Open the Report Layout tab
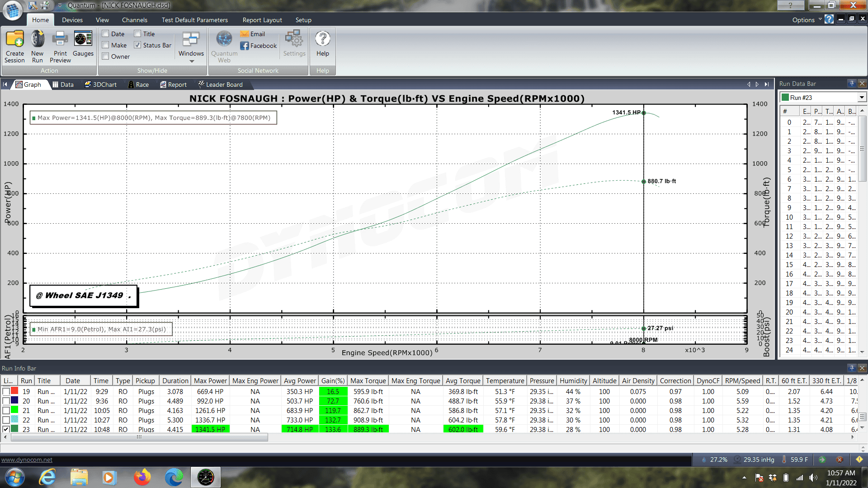Screen dimensions: 868x488 pyautogui.click(x=262, y=20)
